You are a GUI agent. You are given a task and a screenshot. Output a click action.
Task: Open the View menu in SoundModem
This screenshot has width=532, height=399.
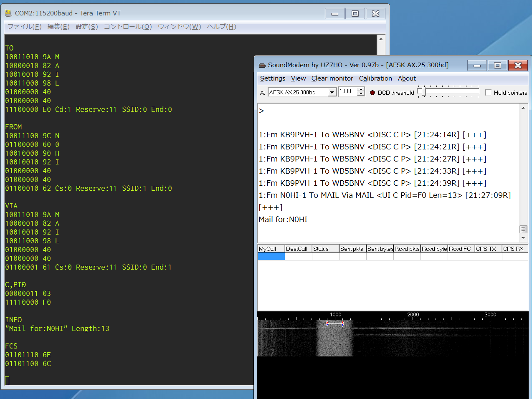pyautogui.click(x=298, y=78)
